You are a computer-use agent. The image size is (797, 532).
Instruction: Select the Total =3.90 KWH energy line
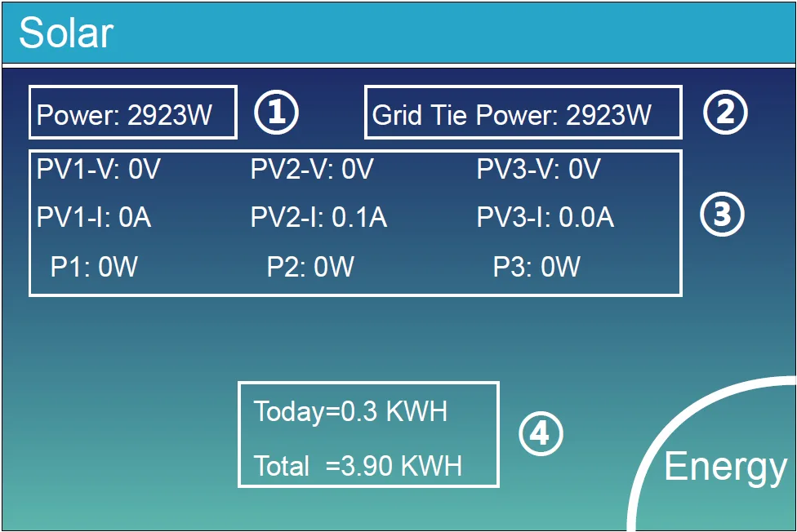(x=358, y=466)
